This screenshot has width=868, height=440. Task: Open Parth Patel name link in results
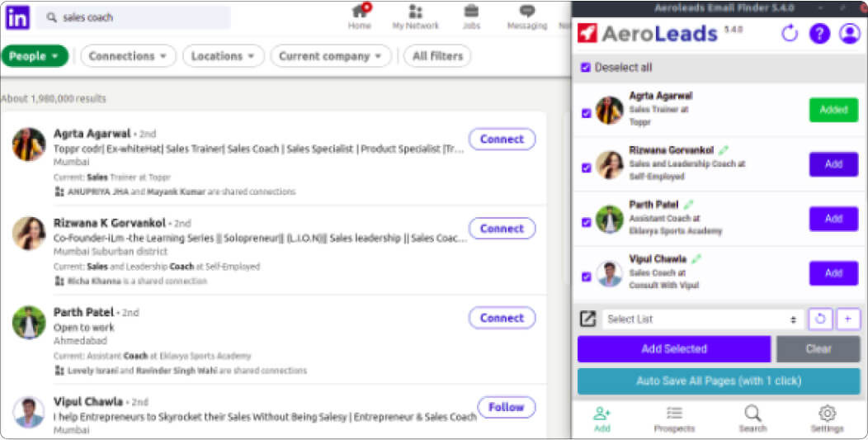[83, 312]
